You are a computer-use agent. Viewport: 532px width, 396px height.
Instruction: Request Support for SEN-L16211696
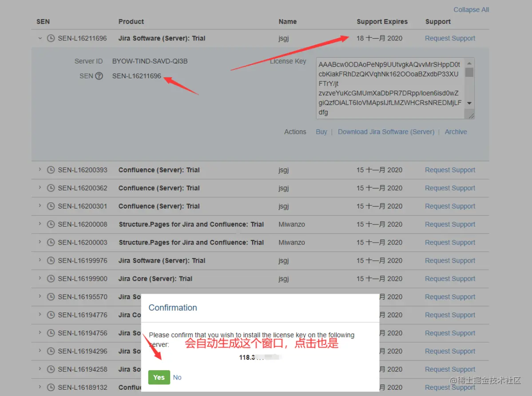tap(450, 38)
